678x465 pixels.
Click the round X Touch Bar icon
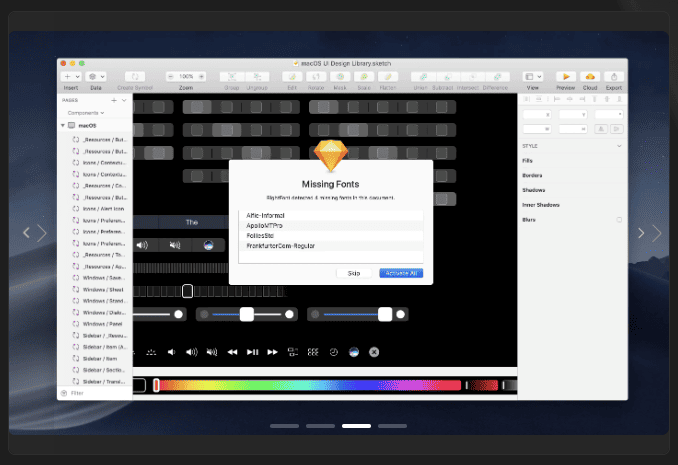(374, 352)
